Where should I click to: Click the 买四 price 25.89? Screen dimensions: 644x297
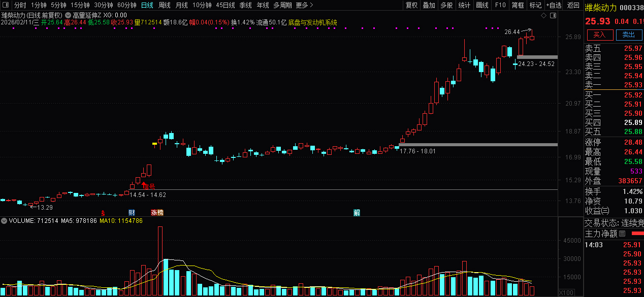(633, 122)
